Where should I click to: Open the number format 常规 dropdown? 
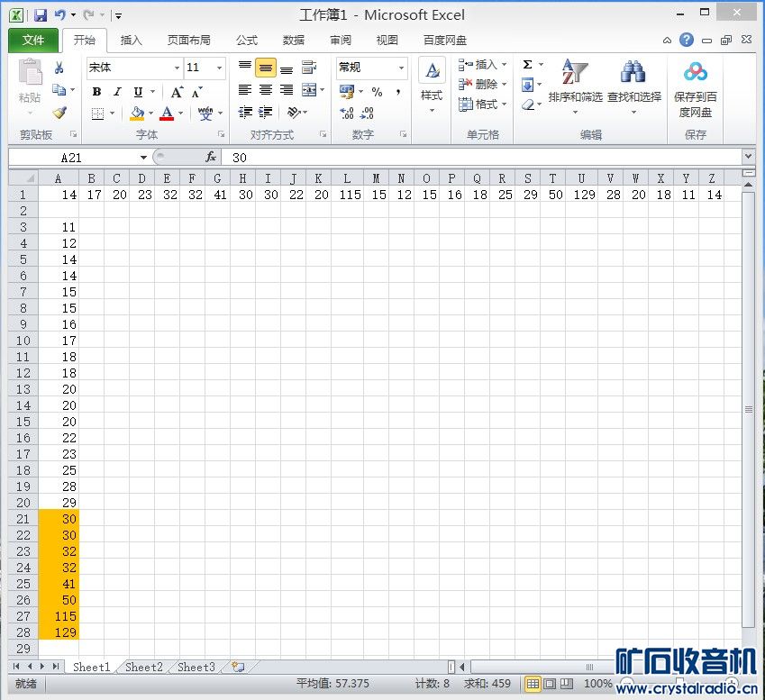pos(401,68)
